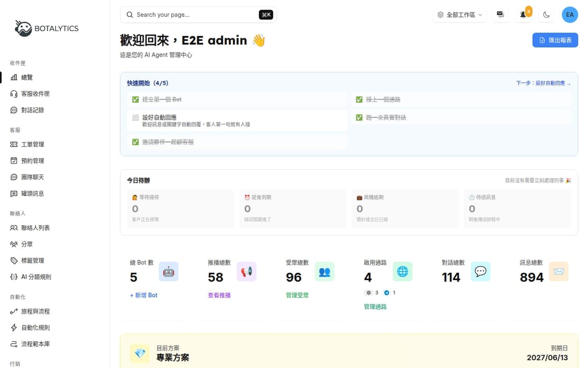588x368 pixels.
Task: Click the 訊息總數 value 894
Action: pos(531,277)
